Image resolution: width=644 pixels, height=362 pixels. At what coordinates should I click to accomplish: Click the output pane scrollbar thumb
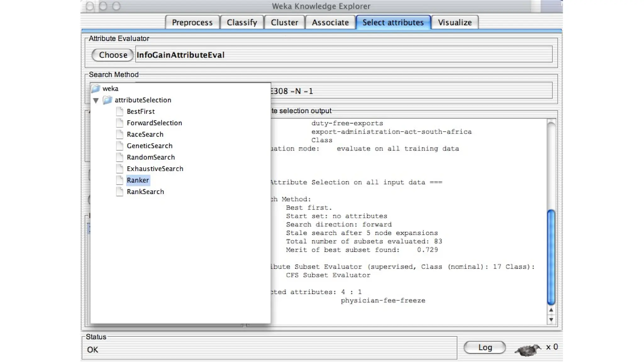551,257
